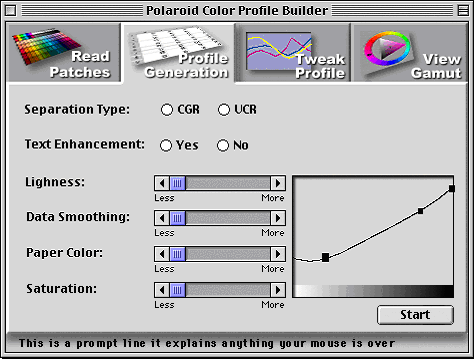Click the Polaroid Color Profile Builder title
Image resolution: width=474 pixels, height=360 pixels.
point(237,11)
